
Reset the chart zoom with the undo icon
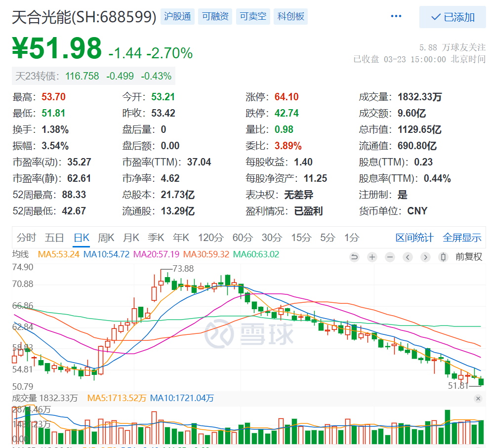tap(354, 257)
